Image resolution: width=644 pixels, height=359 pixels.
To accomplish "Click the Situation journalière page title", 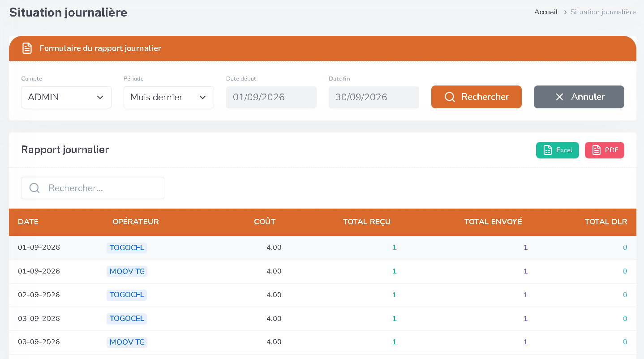I will coord(68,12).
